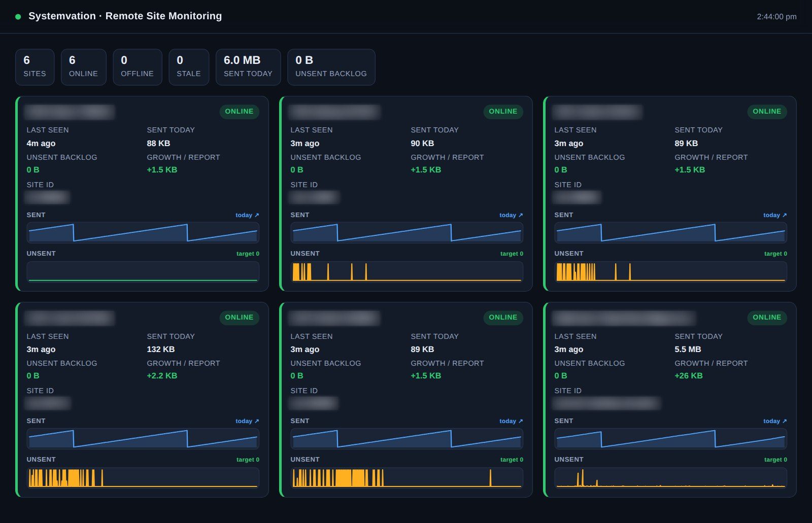
Task: Select the 0 STALE summary tile
Action: tap(189, 67)
